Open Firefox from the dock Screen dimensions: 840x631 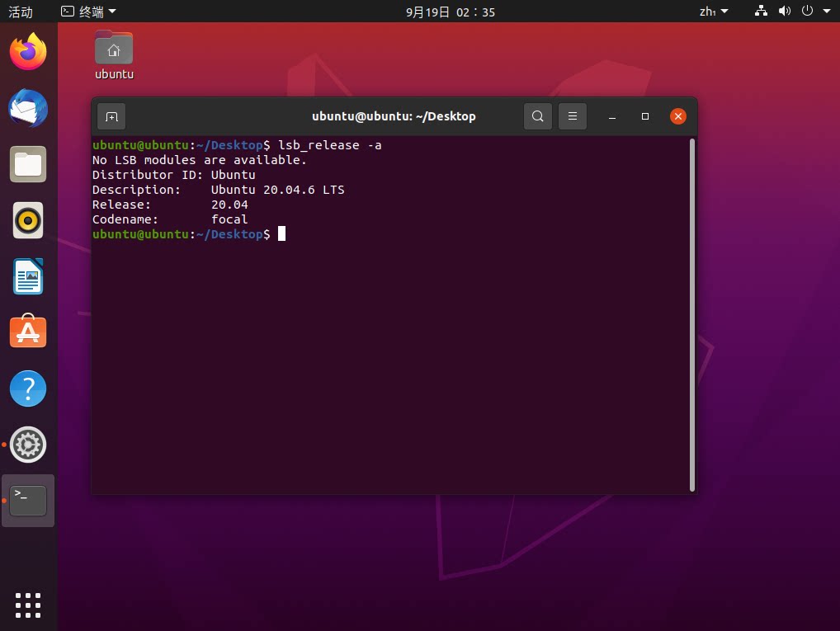point(28,51)
